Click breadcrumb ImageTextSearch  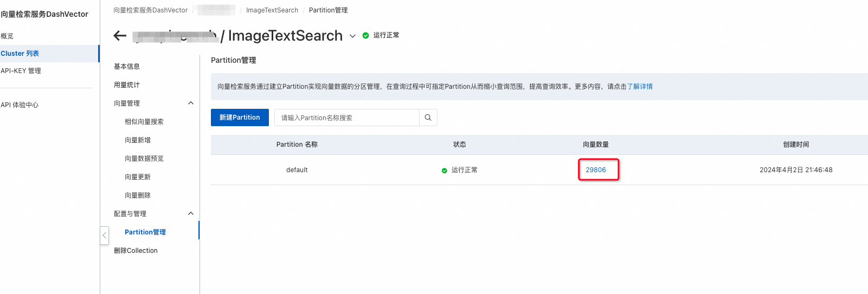272,10
